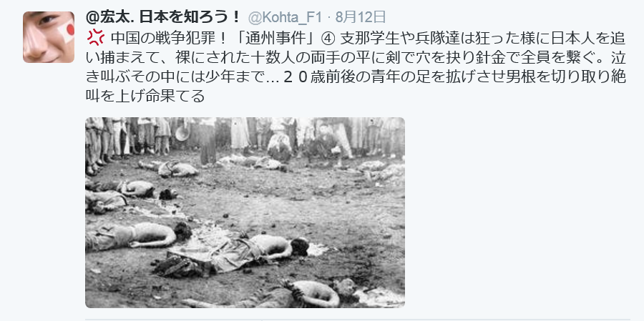Open the display name @宏太. 日本を知ろう！
644x321 pixels.
click(x=163, y=17)
